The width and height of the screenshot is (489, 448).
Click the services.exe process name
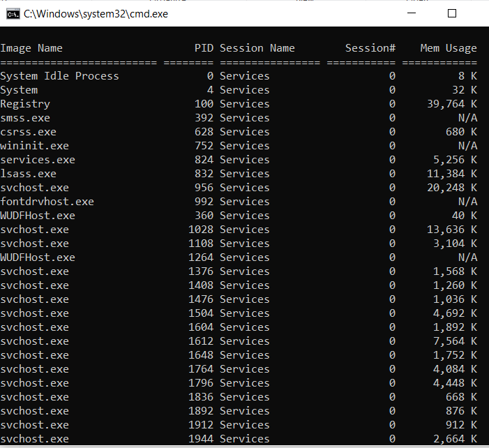(x=38, y=160)
